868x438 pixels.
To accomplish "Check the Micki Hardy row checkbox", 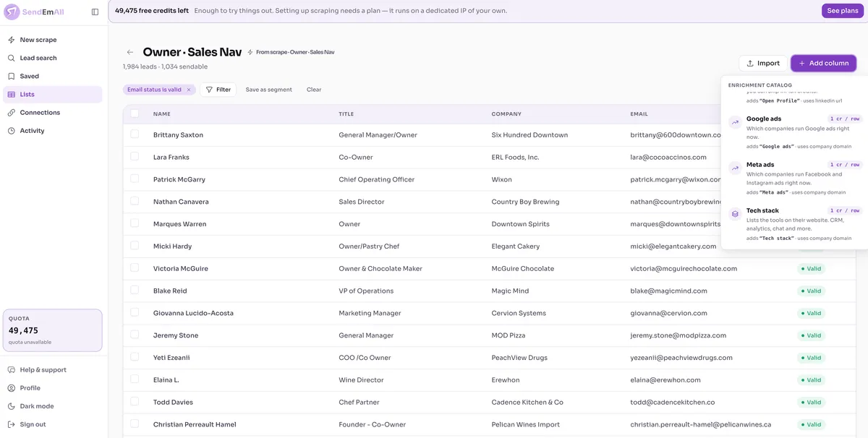I will tap(135, 246).
